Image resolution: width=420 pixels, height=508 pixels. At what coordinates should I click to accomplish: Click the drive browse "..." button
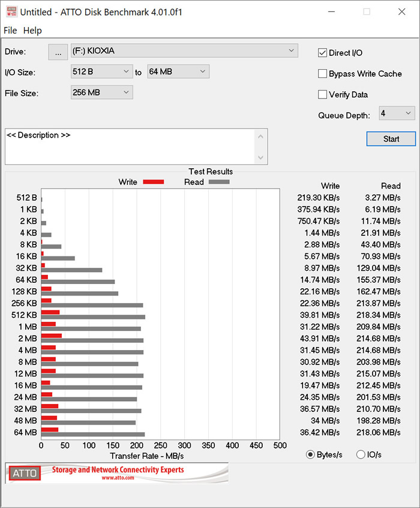[58, 52]
